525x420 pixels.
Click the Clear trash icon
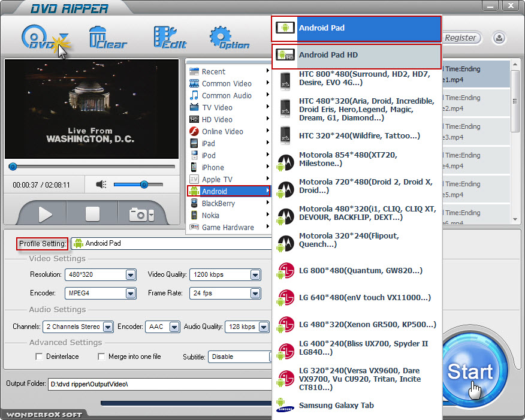click(x=108, y=38)
